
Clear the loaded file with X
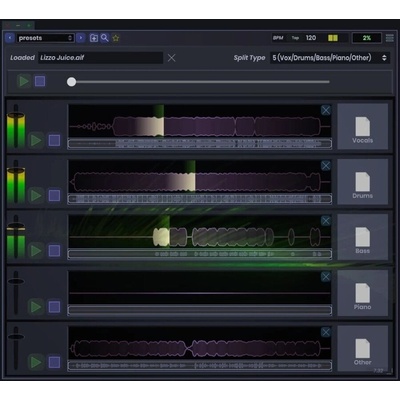click(x=171, y=58)
